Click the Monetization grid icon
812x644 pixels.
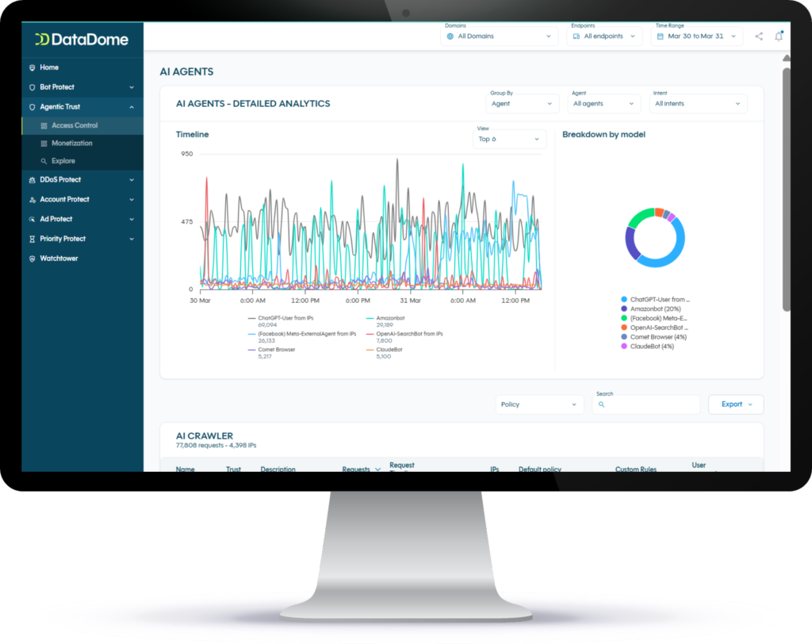(x=44, y=144)
